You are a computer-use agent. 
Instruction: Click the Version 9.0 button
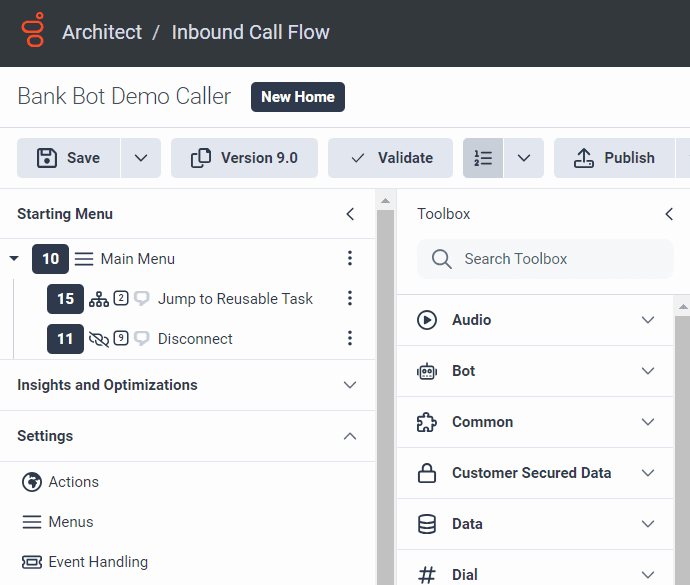pos(244,158)
